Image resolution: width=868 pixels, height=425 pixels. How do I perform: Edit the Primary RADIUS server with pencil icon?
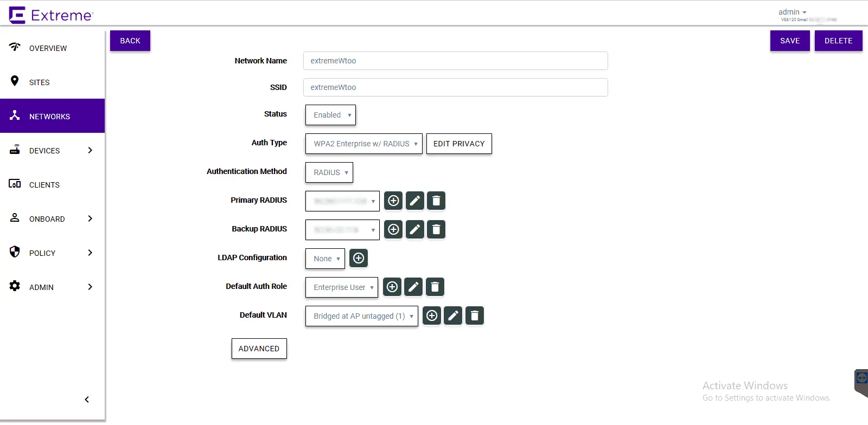click(x=415, y=201)
